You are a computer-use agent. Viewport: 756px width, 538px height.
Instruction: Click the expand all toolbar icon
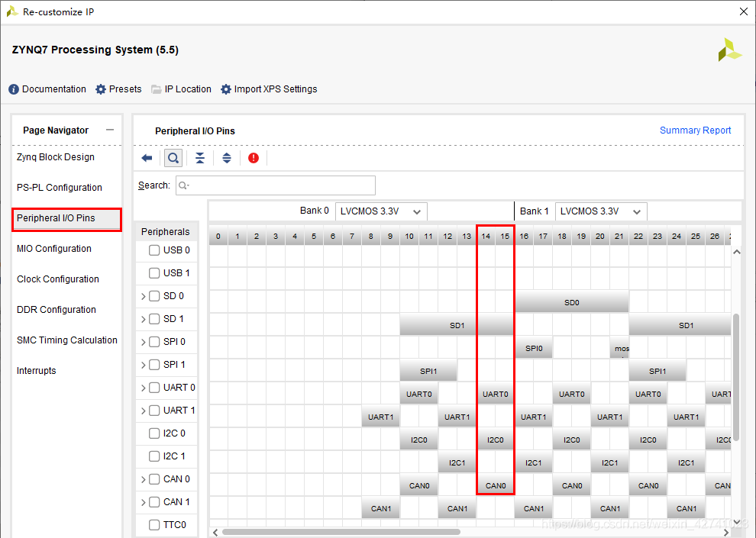tap(227, 158)
